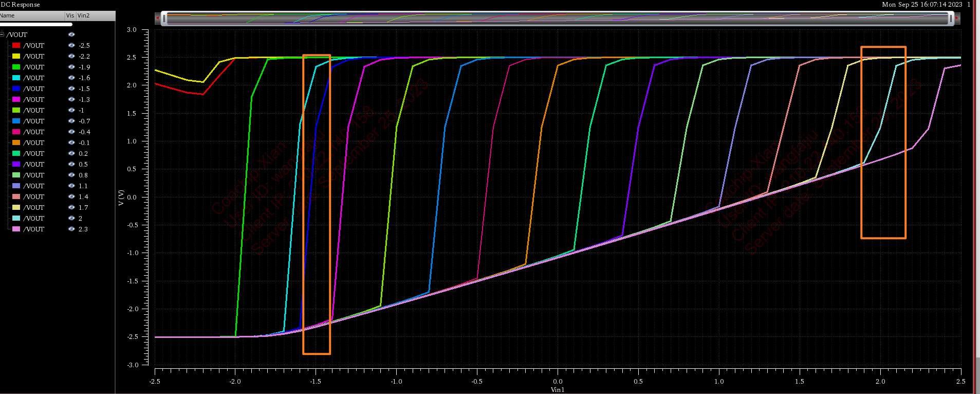The width and height of the screenshot is (980, 394).
Task: Toggle visibility of the Vin2 0.8 trace
Action: tap(71, 175)
